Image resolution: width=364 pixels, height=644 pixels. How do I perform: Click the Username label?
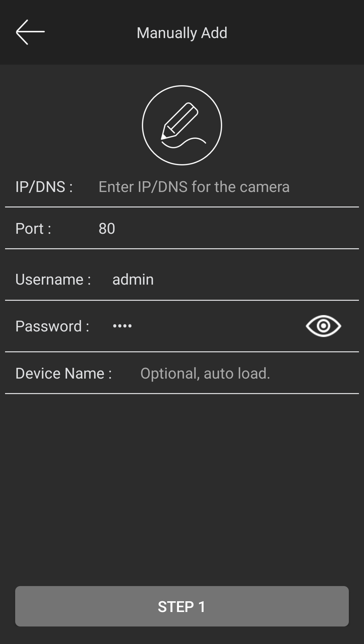pyautogui.click(x=53, y=279)
